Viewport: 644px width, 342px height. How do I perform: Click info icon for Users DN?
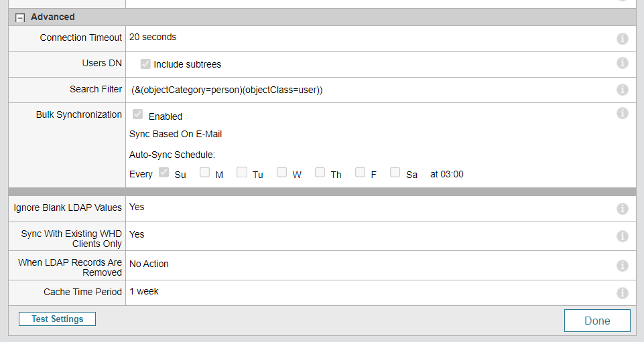point(622,63)
